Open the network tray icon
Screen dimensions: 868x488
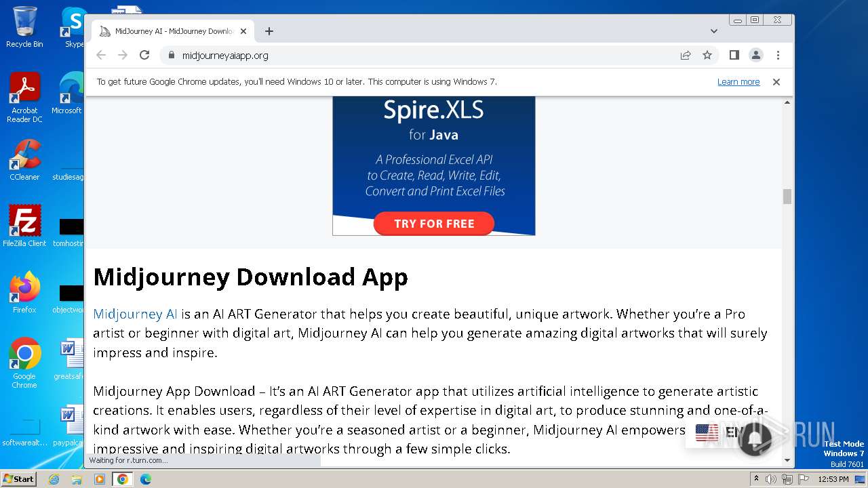pos(787,479)
